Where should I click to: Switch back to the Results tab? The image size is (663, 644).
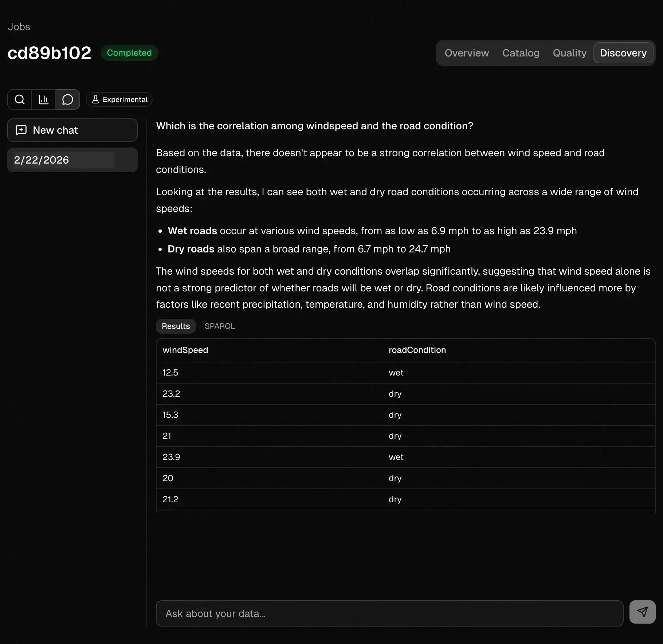pos(176,326)
